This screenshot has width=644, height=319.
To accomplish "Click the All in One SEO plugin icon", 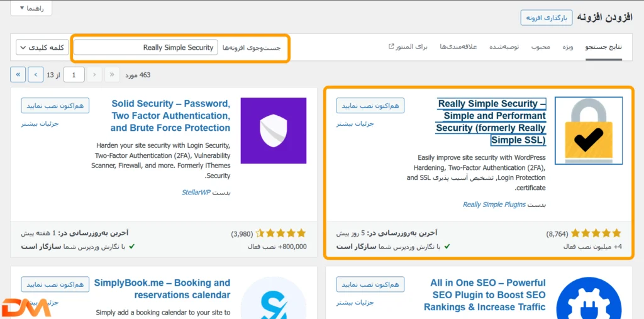I will tap(589, 298).
